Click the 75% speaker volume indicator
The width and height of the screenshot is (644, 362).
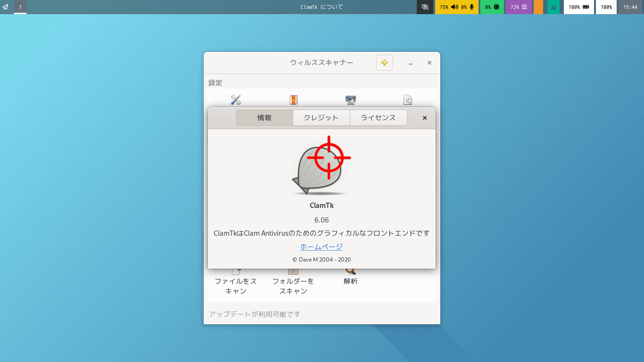tap(449, 7)
